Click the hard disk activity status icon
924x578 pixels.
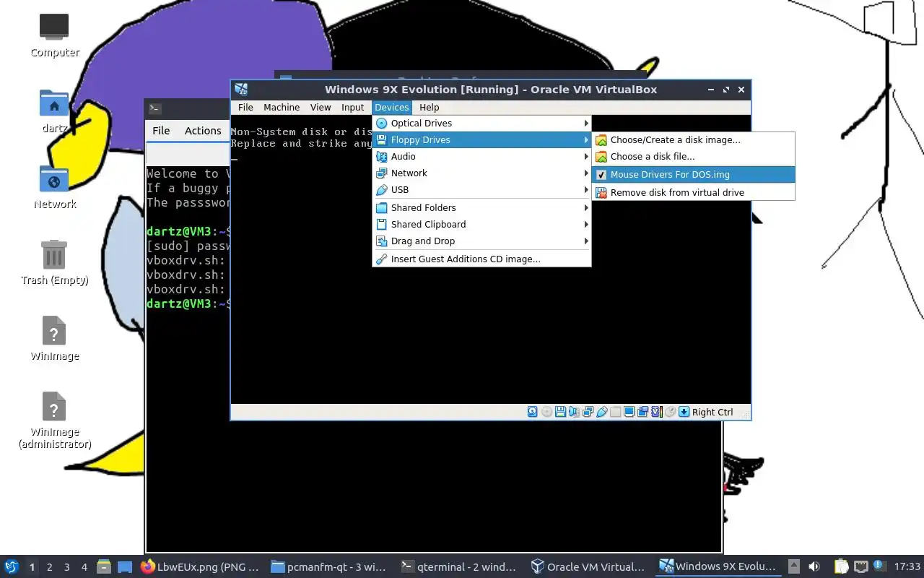click(x=533, y=412)
